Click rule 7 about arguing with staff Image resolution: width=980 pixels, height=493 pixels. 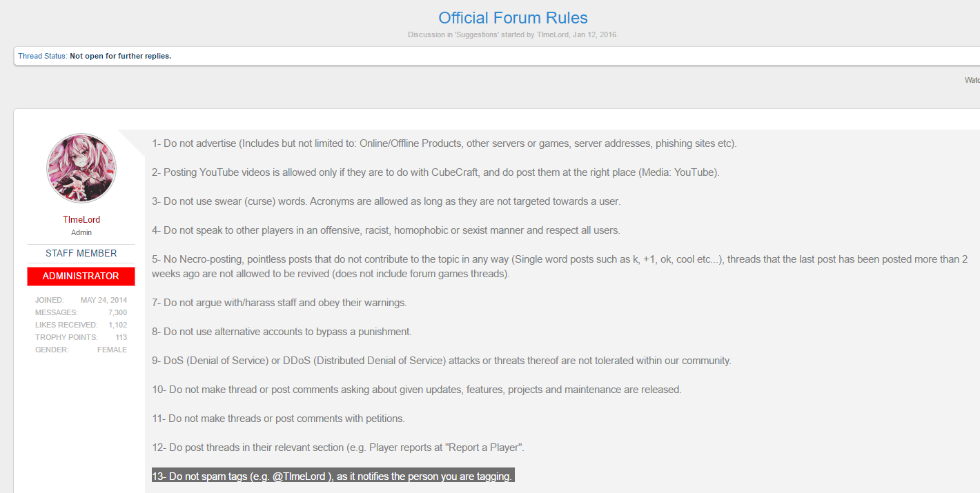(x=280, y=303)
